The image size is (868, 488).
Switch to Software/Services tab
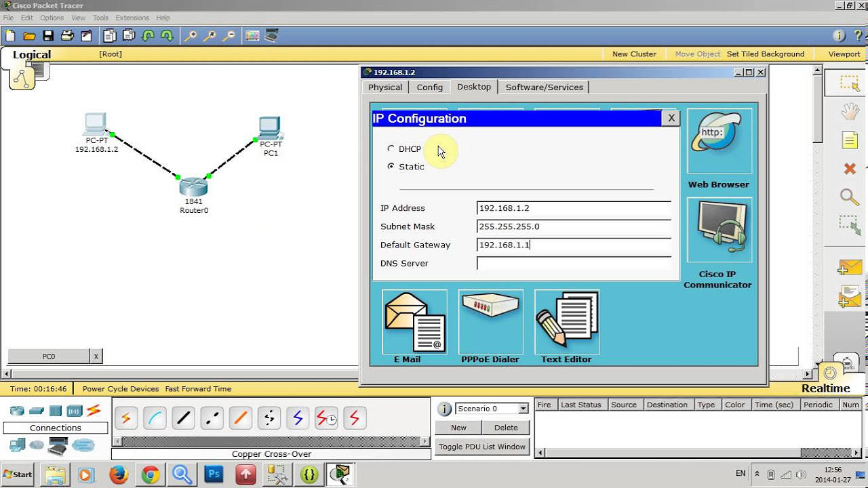pos(545,87)
